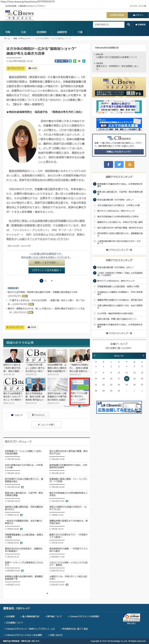Open the Facebook page square icon
Viewport: 149px width, 644px height.
click(x=108, y=164)
